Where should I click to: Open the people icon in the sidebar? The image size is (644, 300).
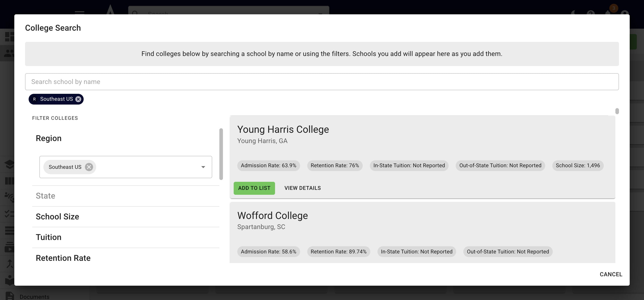9,53
